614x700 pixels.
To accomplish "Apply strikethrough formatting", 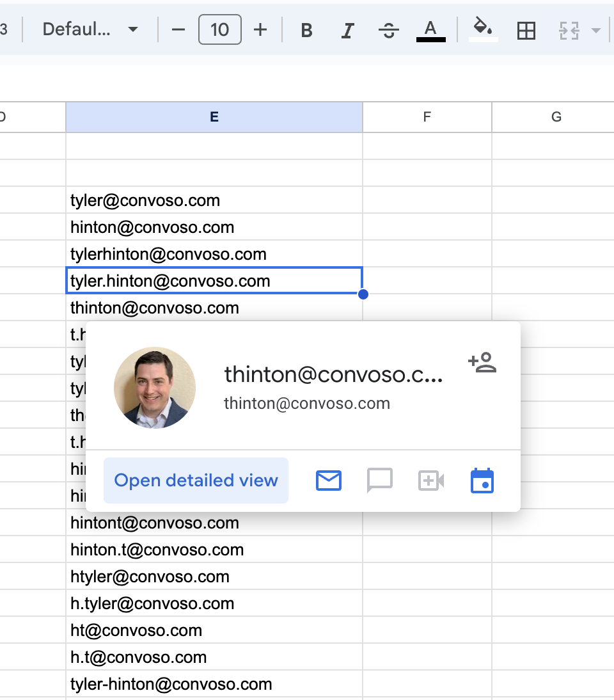I will tap(389, 30).
